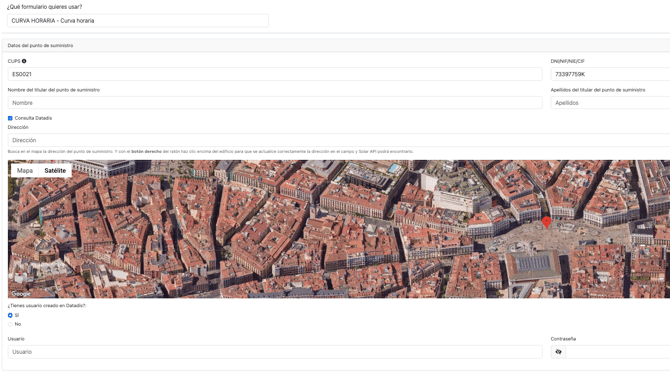
Task: Click the Apellidos input field
Action: [x=610, y=103]
